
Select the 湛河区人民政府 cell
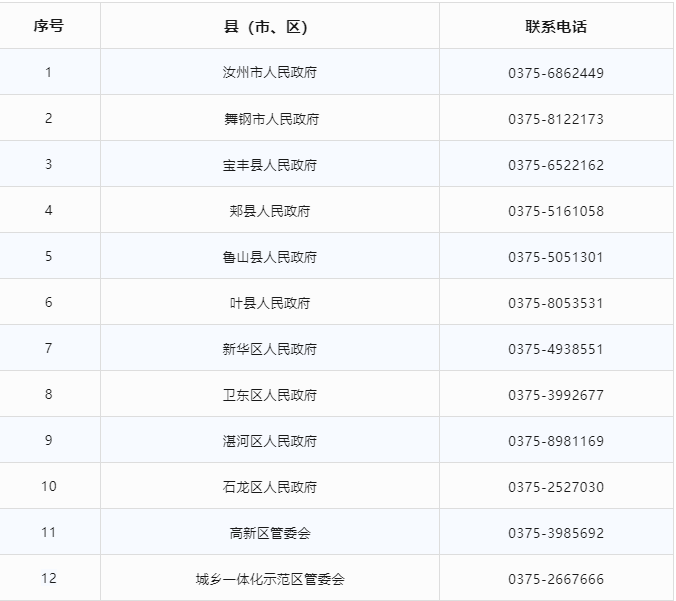pos(270,441)
